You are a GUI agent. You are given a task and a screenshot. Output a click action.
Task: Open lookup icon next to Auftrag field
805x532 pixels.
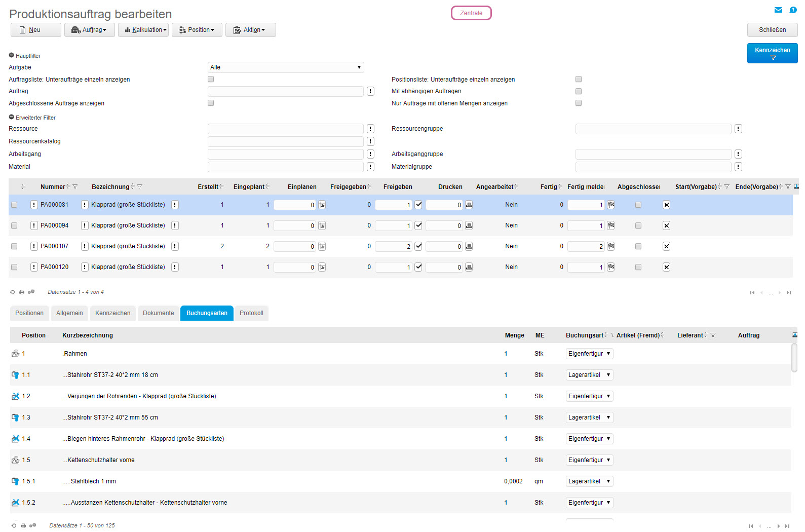point(371,91)
